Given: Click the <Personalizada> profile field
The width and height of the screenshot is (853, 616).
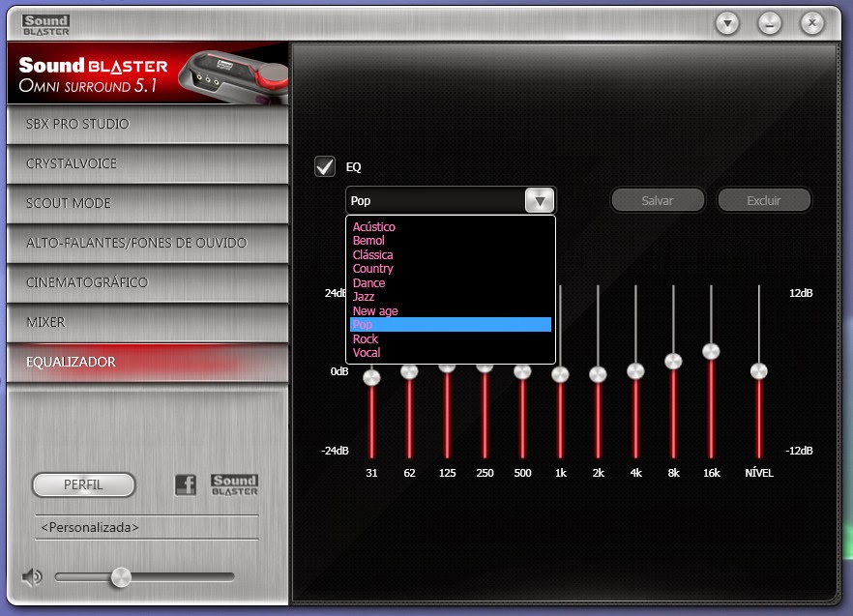Looking at the screenshot, I should [146, 527].
